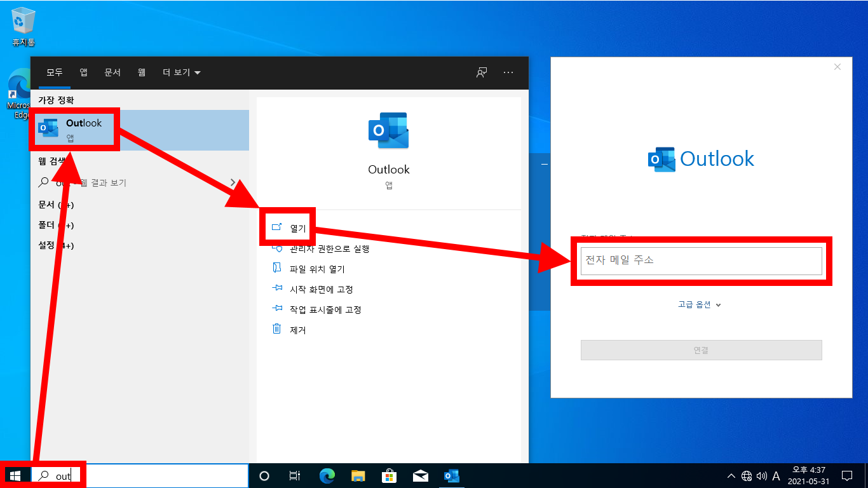Click the large Outlook icon in preview pane
The height and width of the screenshot is (488, 868).
(x=388, y=130)
